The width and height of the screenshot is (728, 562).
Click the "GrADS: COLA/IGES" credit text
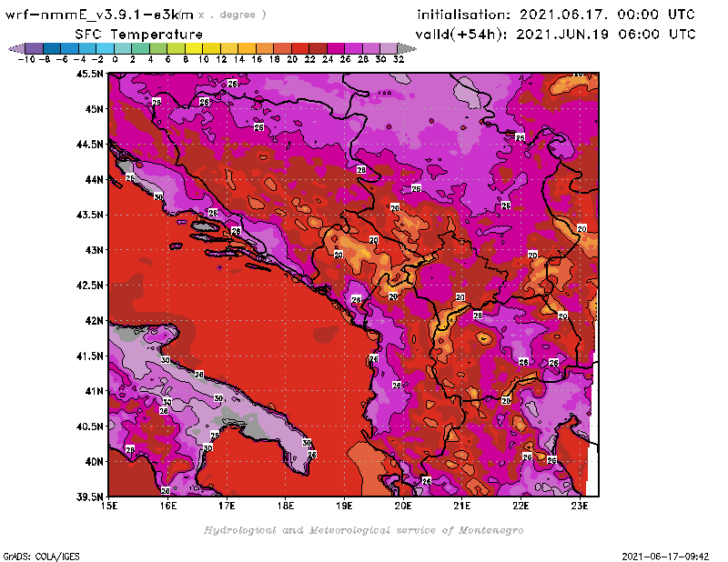[x=41, y=557]
